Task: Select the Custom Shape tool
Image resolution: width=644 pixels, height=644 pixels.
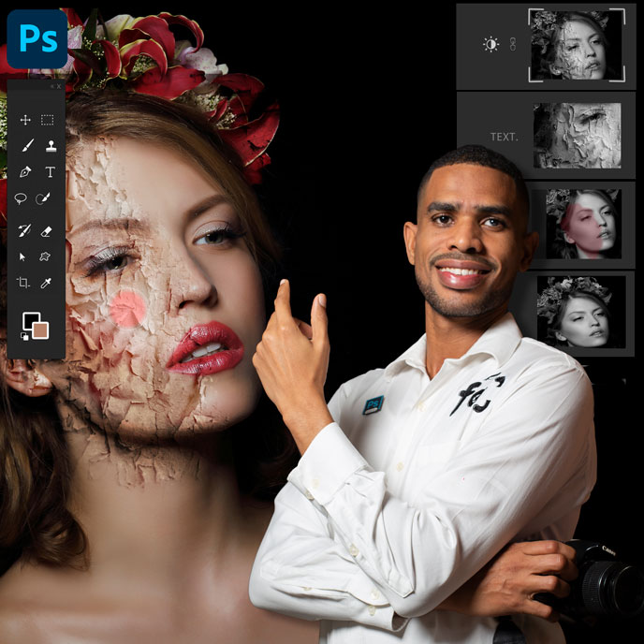Action: click(x=44, y=256)
